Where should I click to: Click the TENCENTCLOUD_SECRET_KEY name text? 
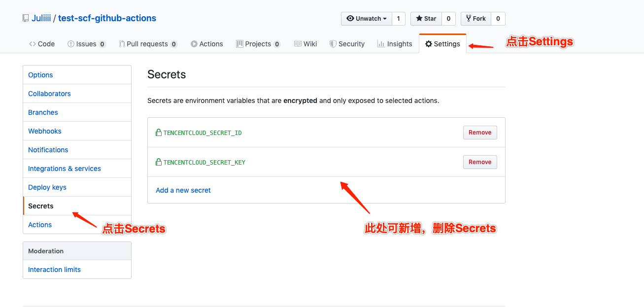point(204,163)
